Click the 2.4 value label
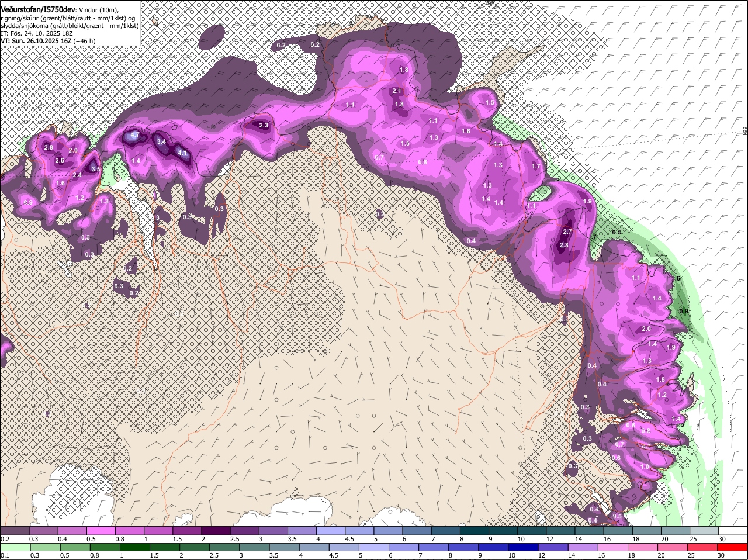 [x=77, y=175]
